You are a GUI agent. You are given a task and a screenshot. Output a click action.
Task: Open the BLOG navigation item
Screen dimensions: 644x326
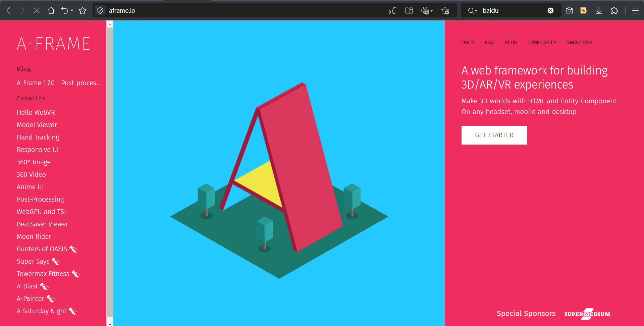(x=511, y=43)
